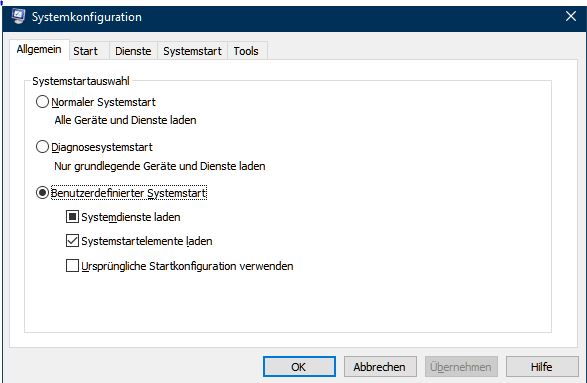Viewport: 587px width, 383px height.
Task: Show the Tools tab
Action: [x=246, y=51]
